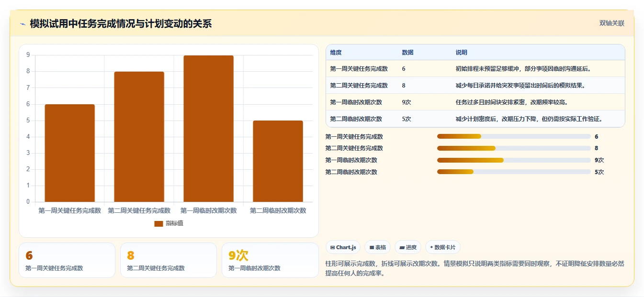This screenshot has width=644, height=297.
Task: Open the data card showing value 8
Action: click(169, 260)
